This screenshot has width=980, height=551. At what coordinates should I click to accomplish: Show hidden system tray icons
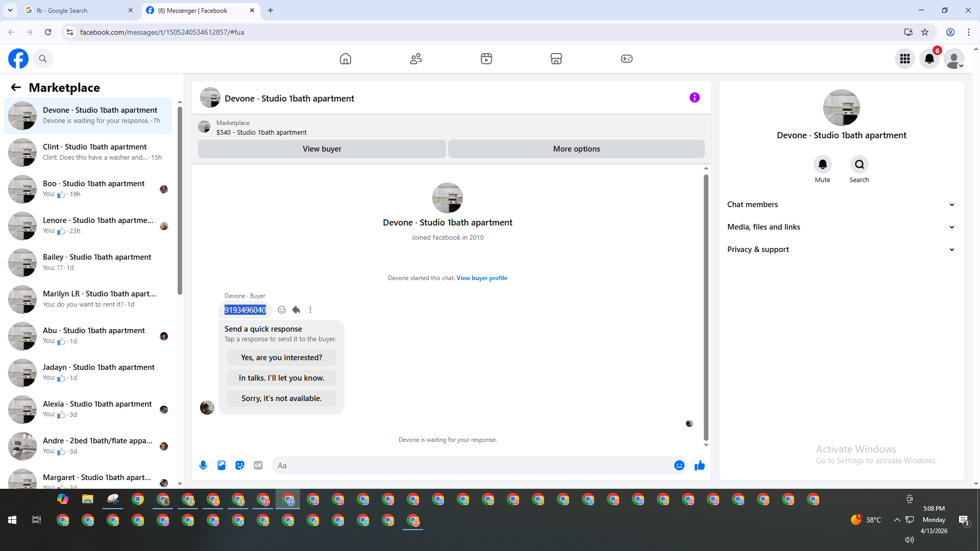click(897, 520)
